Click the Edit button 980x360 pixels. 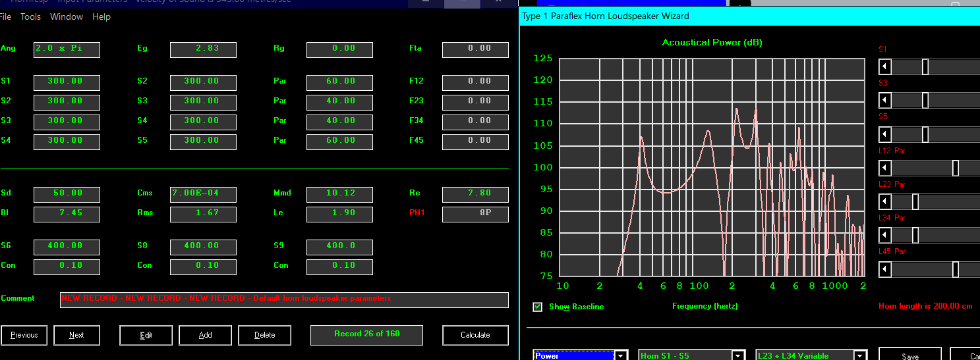pos(146,335)
